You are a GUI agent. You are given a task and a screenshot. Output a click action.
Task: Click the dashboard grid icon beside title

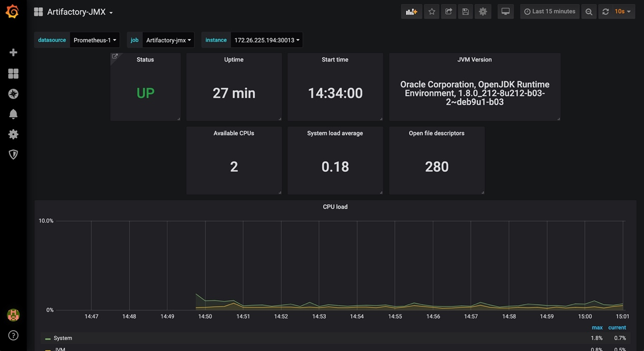pyautogui.click(x=38, y=12)
